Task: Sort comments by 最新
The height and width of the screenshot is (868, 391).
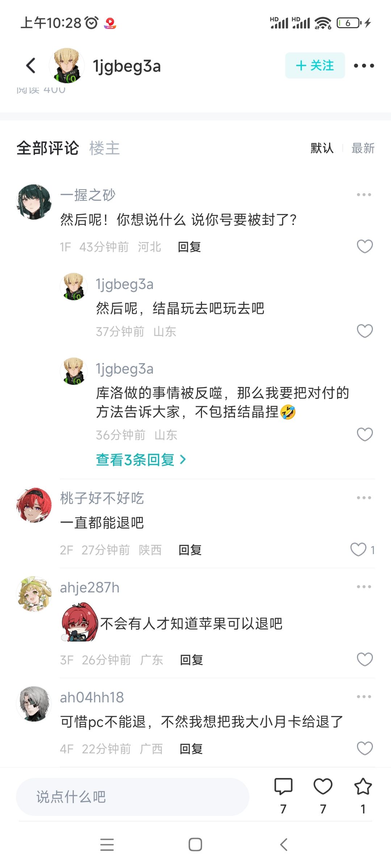Action: point(363,148)
